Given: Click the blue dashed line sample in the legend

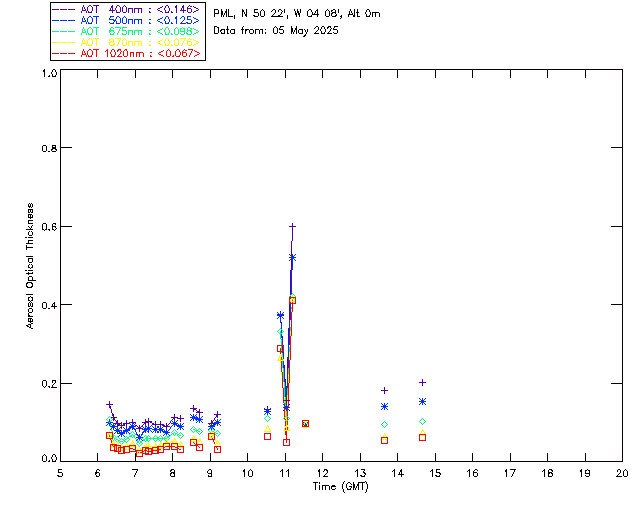Looking at the screenshot, I should click(x=64, y=20).
